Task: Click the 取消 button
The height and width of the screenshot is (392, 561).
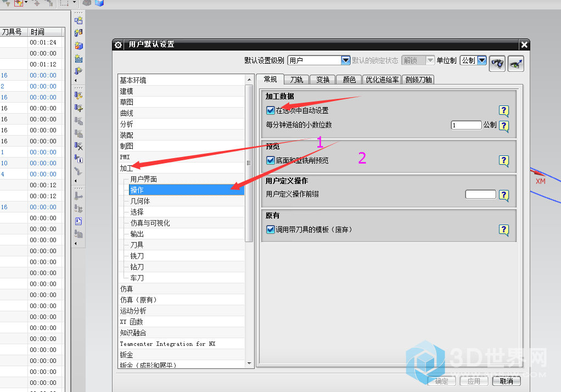Action: [x=506, y=381]
